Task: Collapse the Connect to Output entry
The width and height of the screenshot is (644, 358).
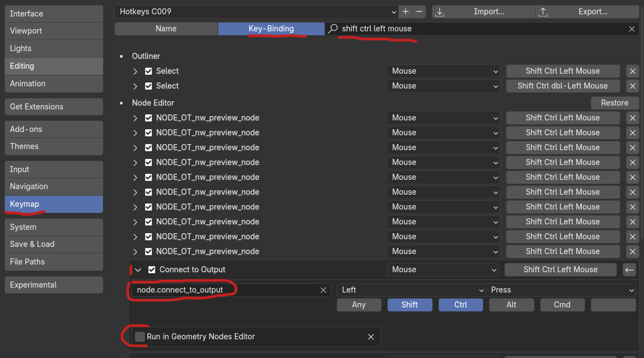Action: [x=138, y=269]
